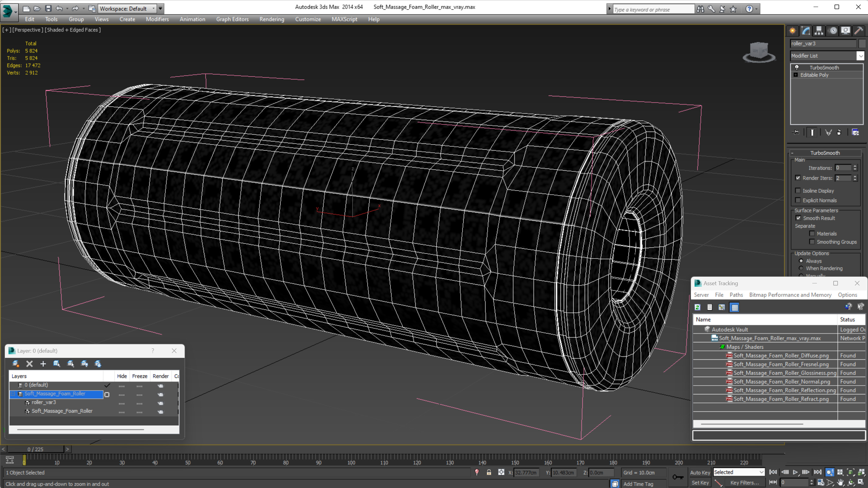Enable Isoline Display checkbox

(x=798, y=191)
